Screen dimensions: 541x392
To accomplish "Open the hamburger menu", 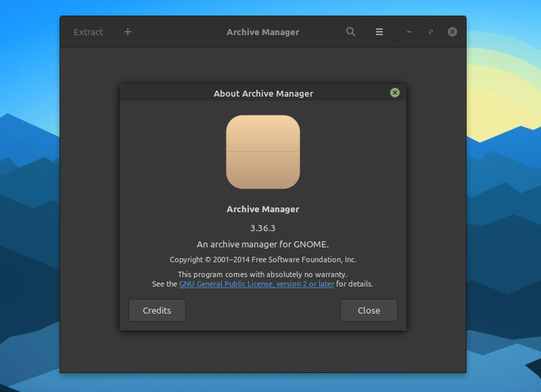I will (379, 32).
